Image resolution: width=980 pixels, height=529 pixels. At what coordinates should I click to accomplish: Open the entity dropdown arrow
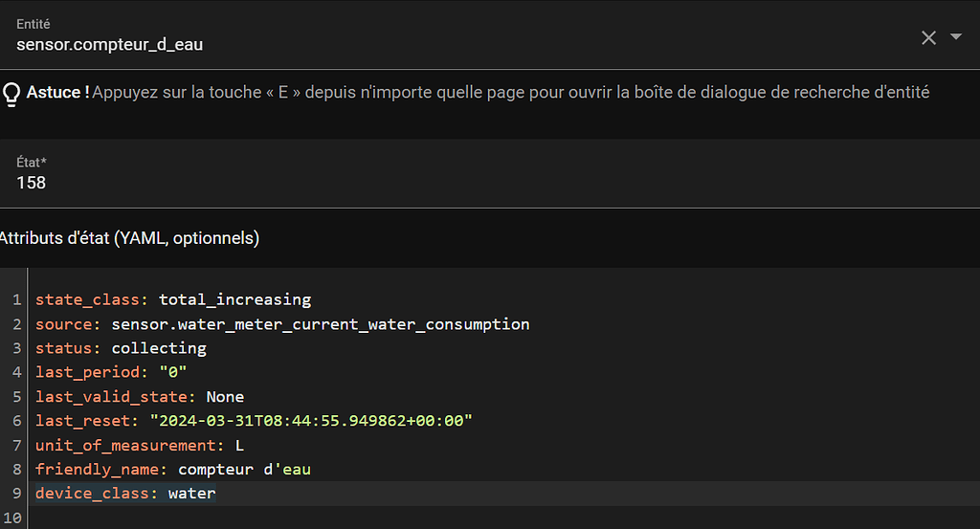tap(956, 37)
